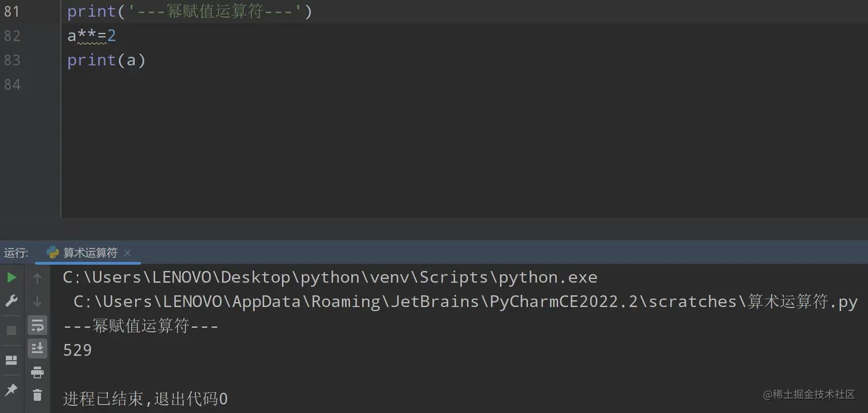Click the Stop process square icon
The width and height of the screenshot is (868, 413).
pyautogui.click(x=11, y=330)
